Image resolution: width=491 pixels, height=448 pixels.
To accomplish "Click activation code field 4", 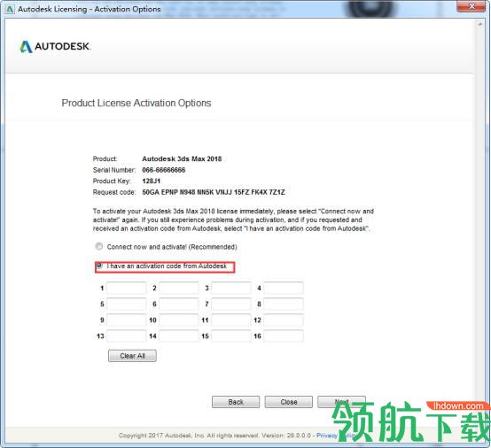I will (x=284, y=288).
